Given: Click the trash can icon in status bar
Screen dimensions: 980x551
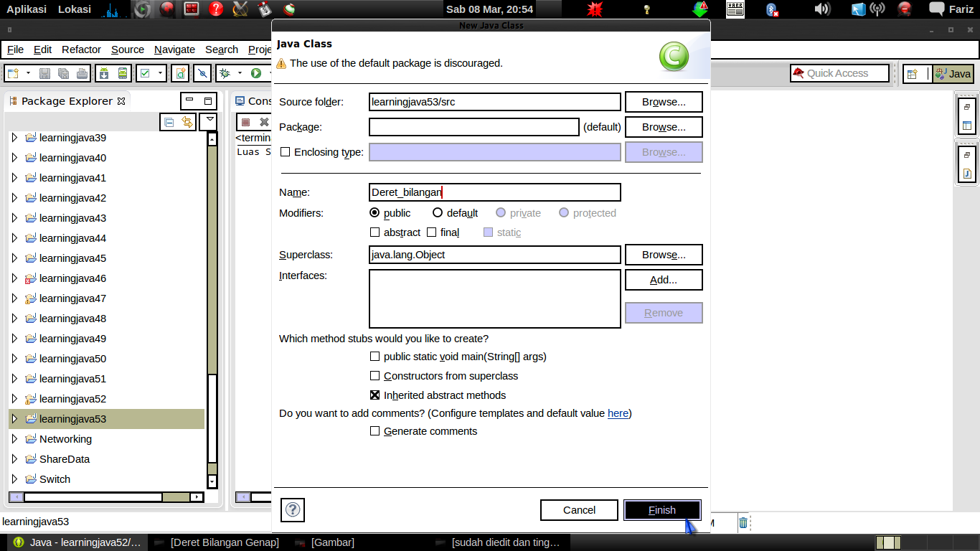Looking at the screenshot, I should coord(743,523).
